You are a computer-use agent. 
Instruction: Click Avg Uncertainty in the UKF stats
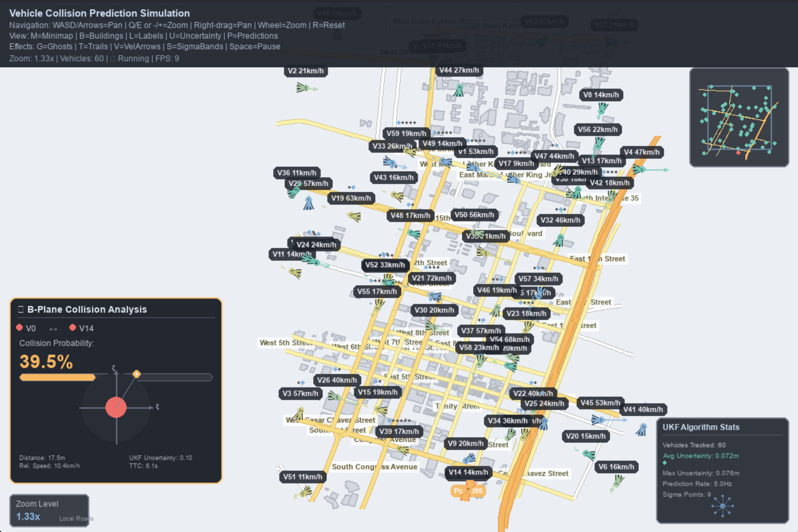(x=701, y=456)
